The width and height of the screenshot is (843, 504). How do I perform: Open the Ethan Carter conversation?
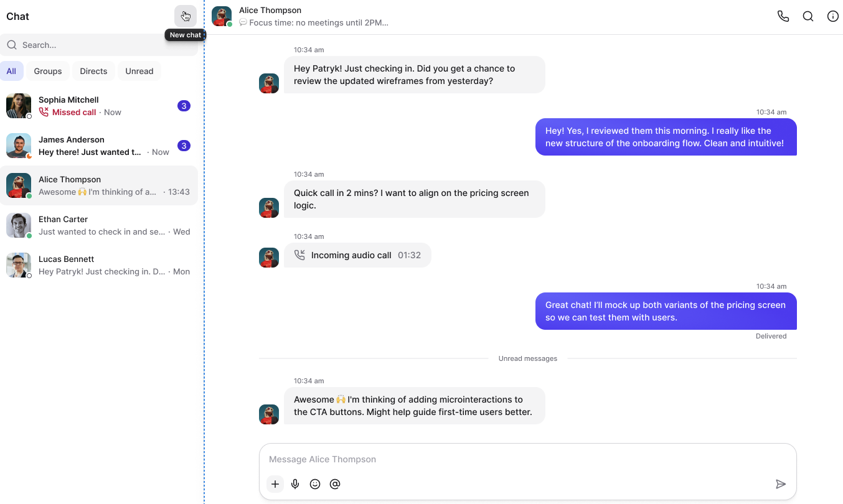click(98, 225)
